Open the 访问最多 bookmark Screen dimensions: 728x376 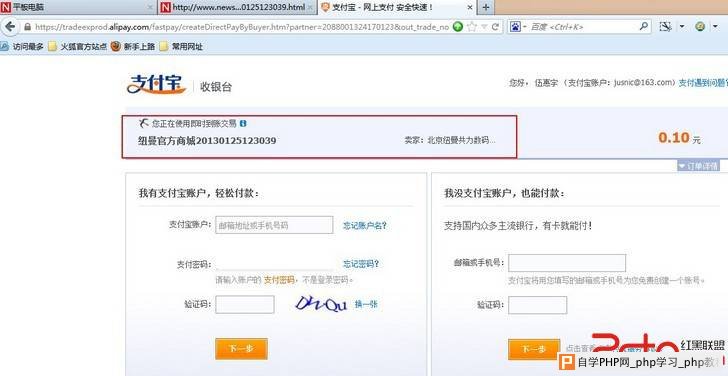click(22, 46)
